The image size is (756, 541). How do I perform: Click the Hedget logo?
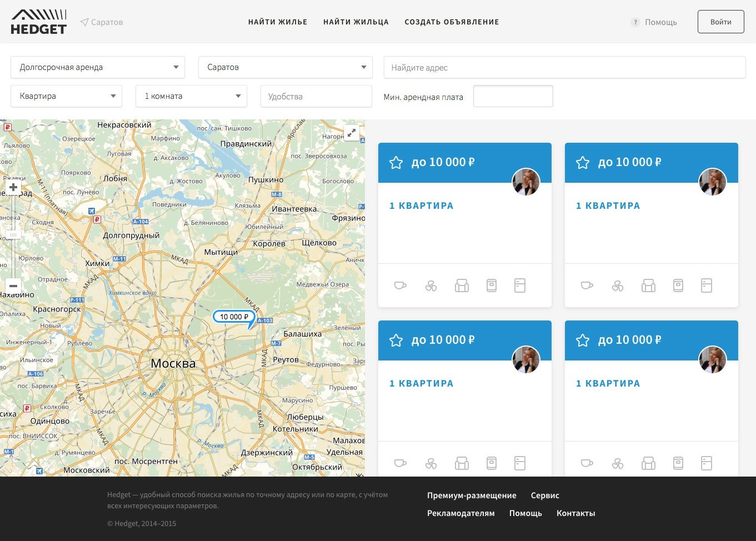click(39, 22)
